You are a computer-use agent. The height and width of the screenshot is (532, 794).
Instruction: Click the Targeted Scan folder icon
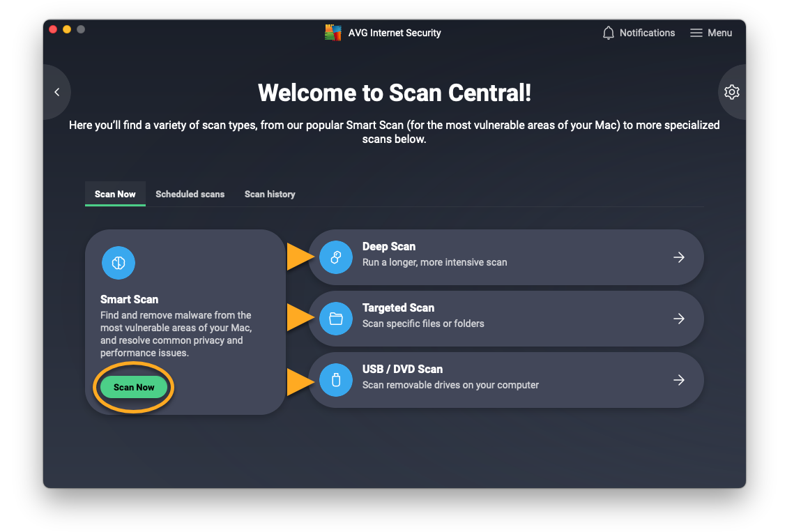[336, 319]
